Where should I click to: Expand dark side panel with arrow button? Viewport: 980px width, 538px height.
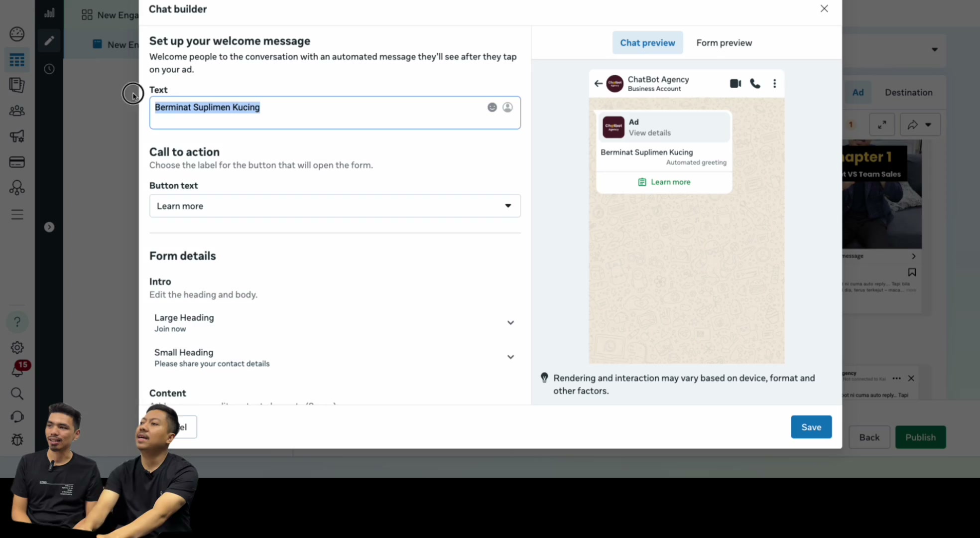(49, 227)
